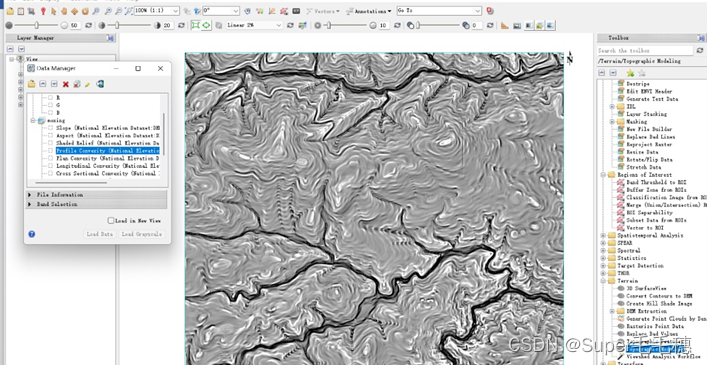
Task: Click the Load Data button
Action: [x=100, y=234]
